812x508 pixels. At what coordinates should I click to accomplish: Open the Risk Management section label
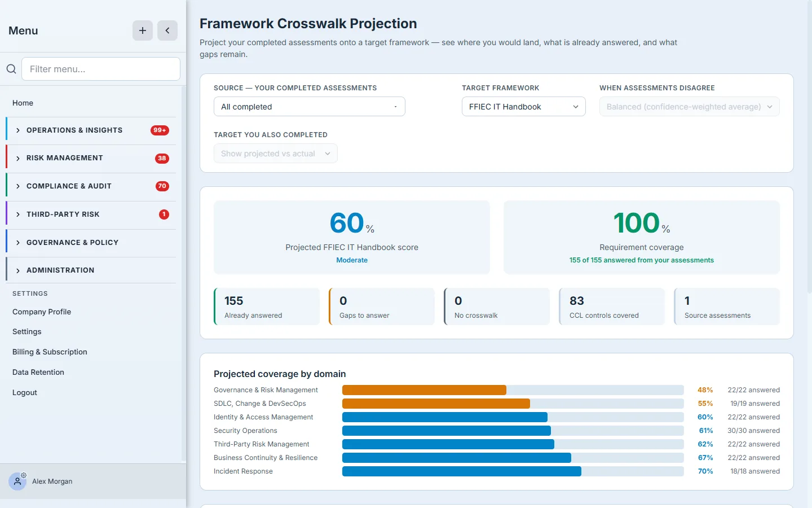click(x=65, y=158)
